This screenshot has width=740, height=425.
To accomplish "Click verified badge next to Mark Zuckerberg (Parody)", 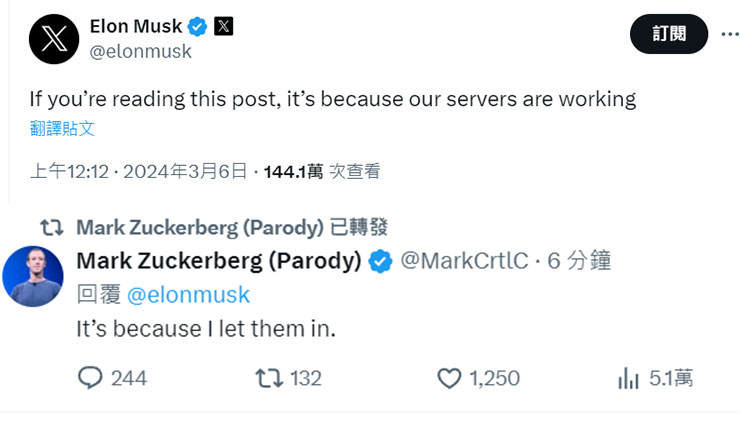I will tap(381, 261).
